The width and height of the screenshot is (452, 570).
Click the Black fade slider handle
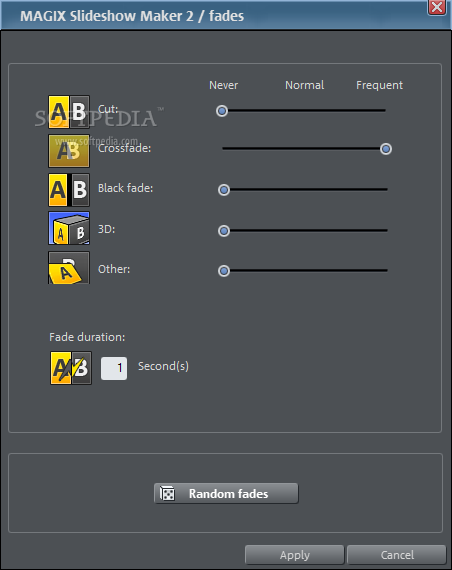[224, 190]
